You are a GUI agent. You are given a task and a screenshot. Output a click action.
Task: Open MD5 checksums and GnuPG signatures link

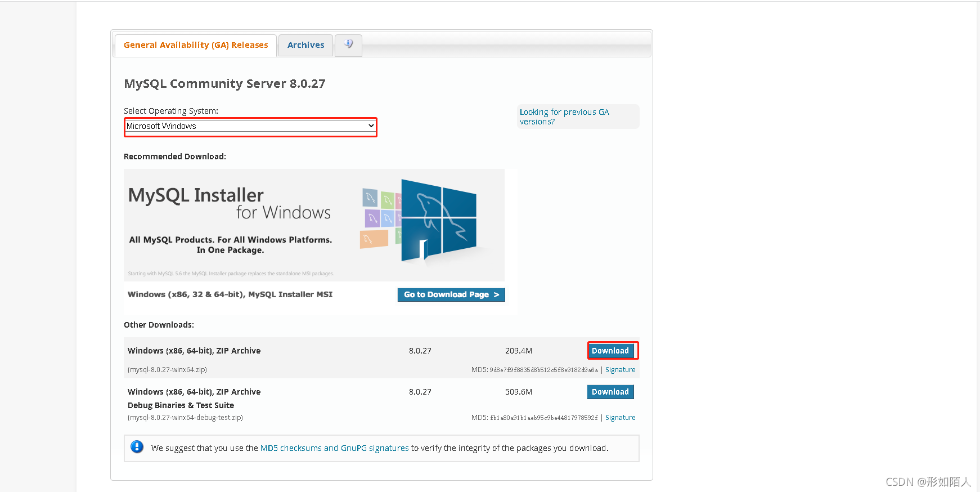335,448
